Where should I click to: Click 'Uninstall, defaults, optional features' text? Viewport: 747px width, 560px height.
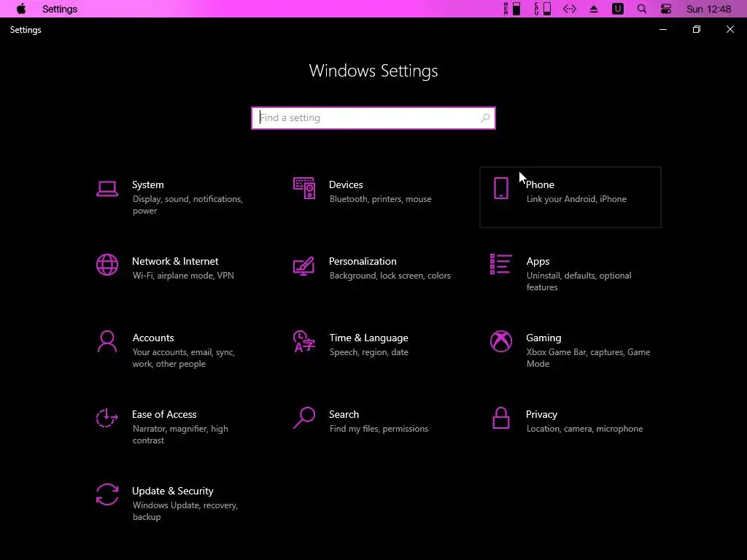[578, 281]
